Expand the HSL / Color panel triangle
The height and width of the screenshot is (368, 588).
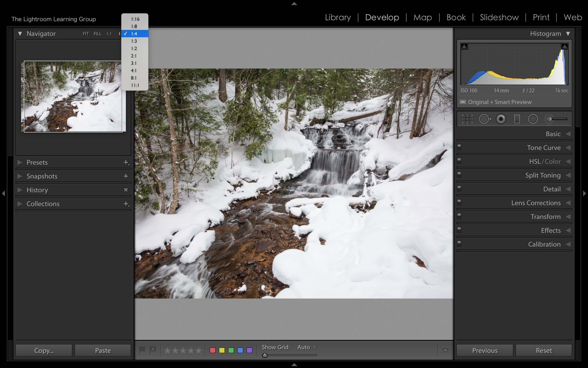[x=568, y=162]
